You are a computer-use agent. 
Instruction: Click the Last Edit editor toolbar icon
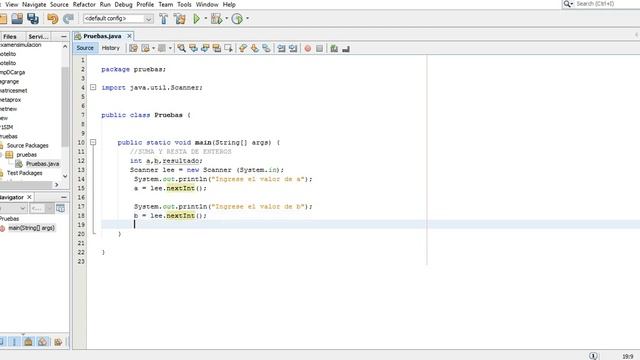click(x=133, y=48)
